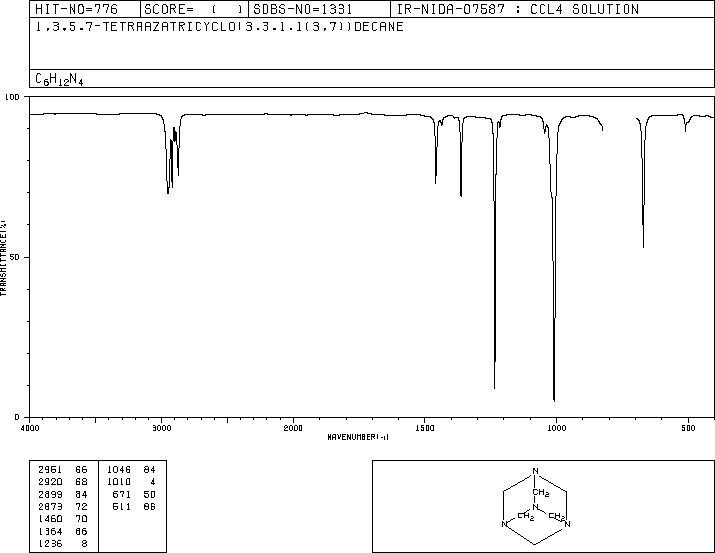Click the 4000 x-axis tick label
The width and height of the screenshot is (715, 553).
pyautogui.click(x=30, y=428)
